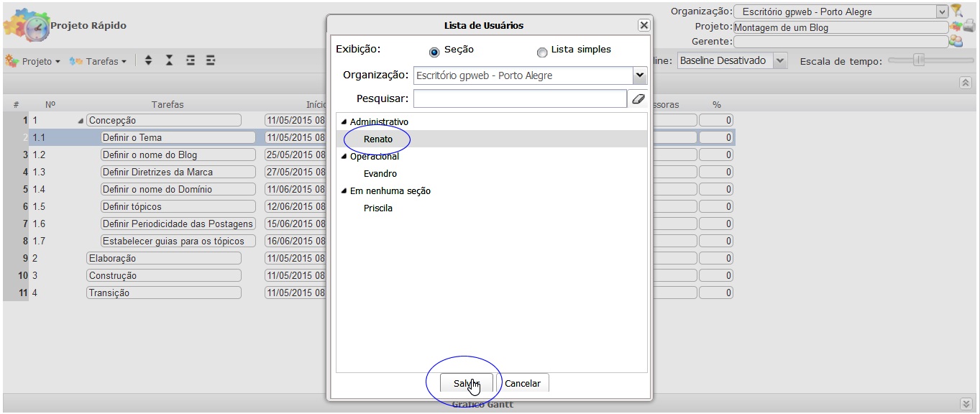Click the collapse all tasks toolbar icon
Image resolution: width=980 pixels, height=414 pixels.
click(170, 61)
